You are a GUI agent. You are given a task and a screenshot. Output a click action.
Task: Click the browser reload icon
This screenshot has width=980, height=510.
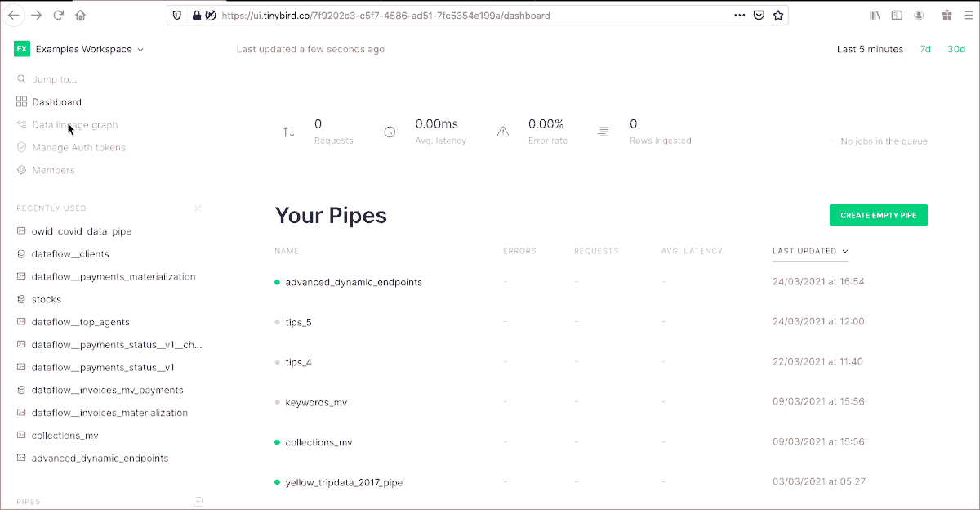click(58, 15)
